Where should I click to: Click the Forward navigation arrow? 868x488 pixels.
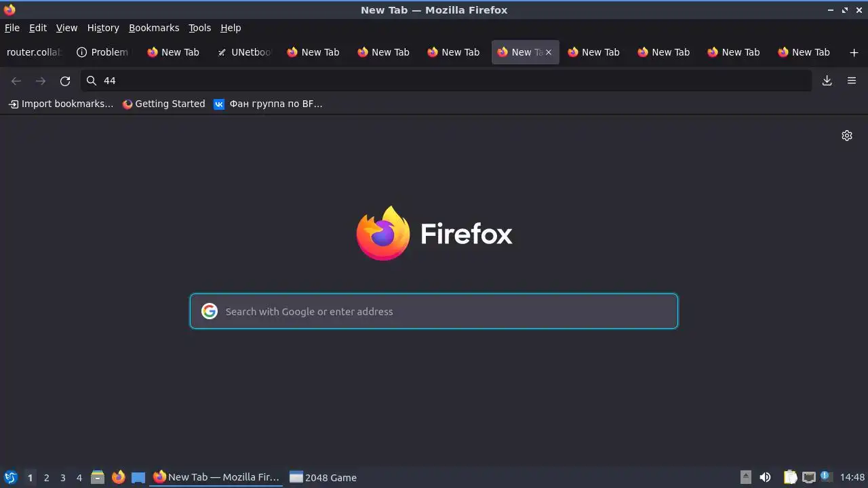[x=41, y=81]
